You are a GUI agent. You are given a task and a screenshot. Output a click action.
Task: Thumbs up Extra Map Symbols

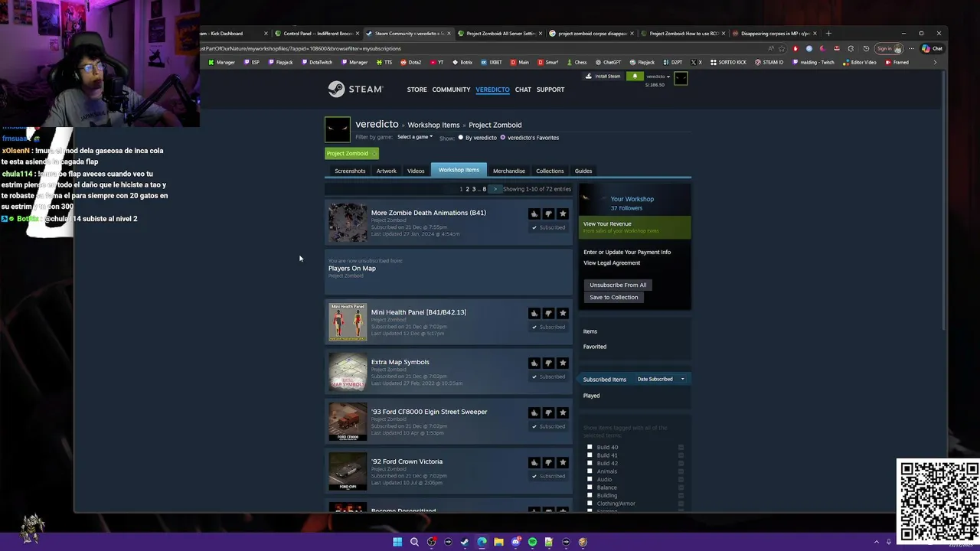534,363
